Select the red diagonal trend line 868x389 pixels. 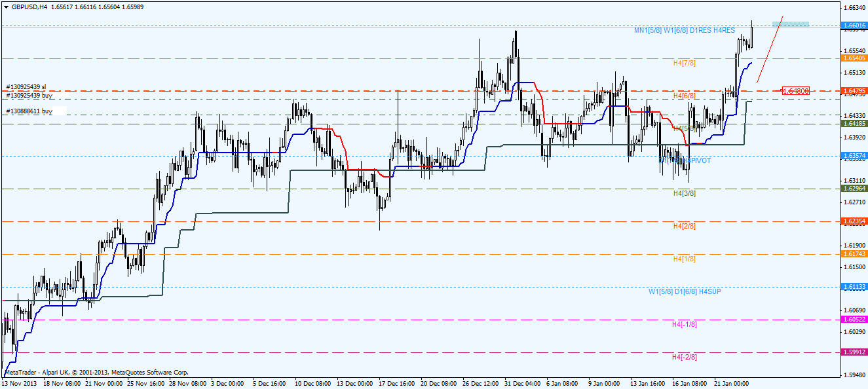(x=770, y=49)
